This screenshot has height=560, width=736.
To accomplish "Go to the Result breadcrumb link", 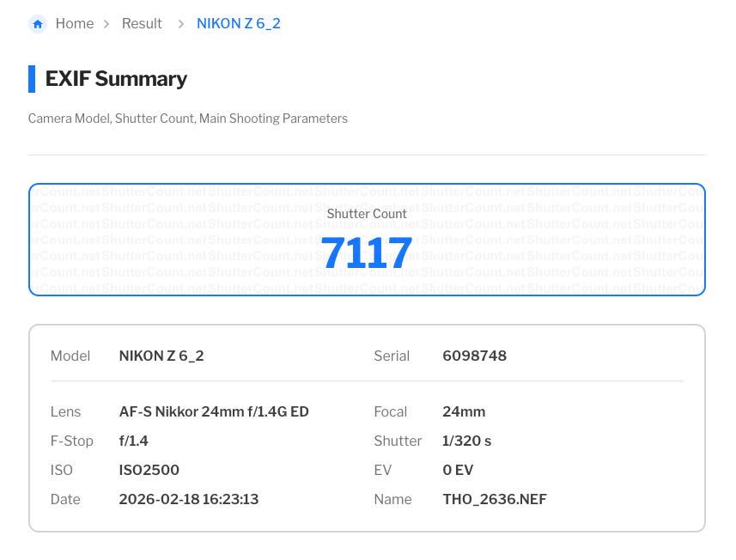I will click(x=142, y=23).
